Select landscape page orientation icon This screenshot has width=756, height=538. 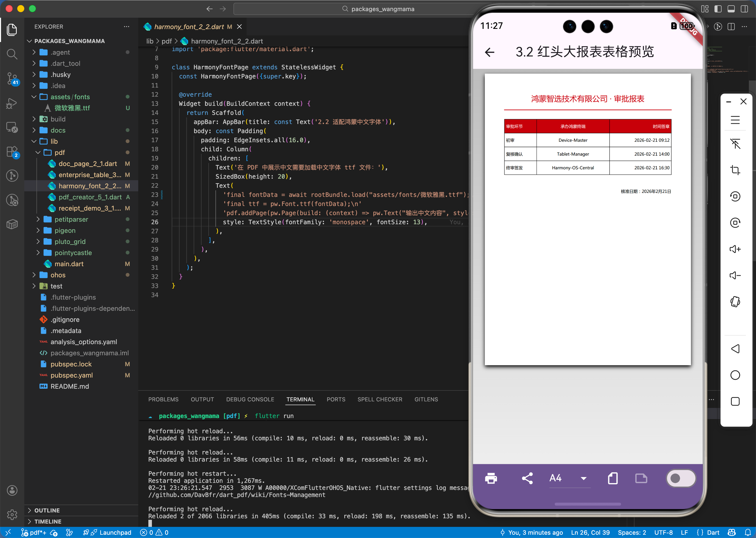(641, 478)
